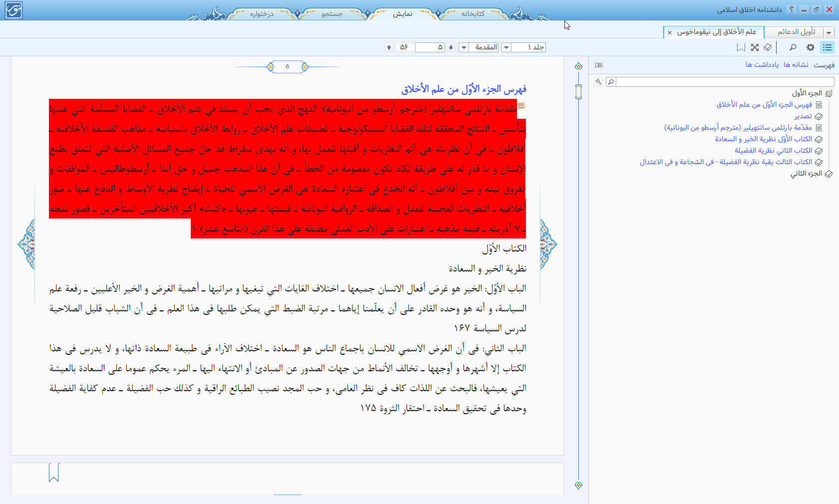Screen dimensions: 839x504
Task: Click the right ornament of the page number 5 header
Action: [305, 67]
